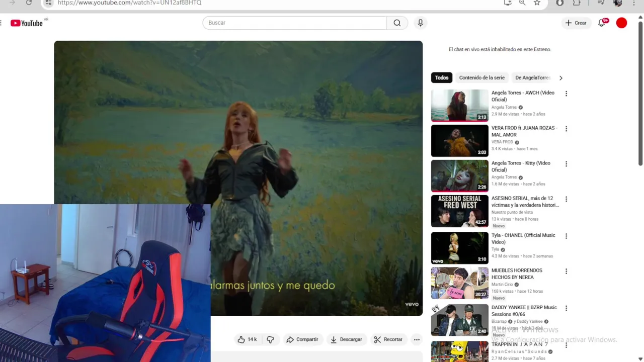Image resolution: width=644 pixels, height=362 pixels.
Task: Open options for TRAPPIN IN JAPAN 7 video
Action: click(x=566, y=345)
